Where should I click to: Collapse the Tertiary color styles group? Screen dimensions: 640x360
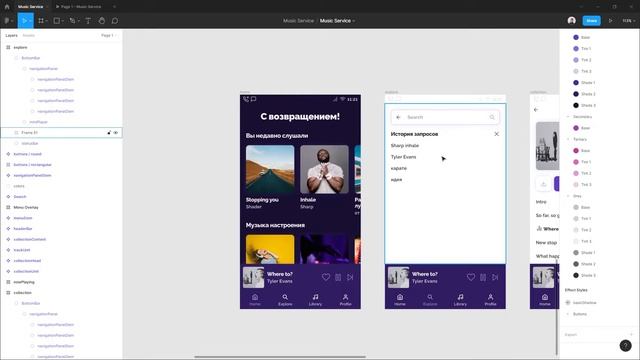(x=568, y=139)
